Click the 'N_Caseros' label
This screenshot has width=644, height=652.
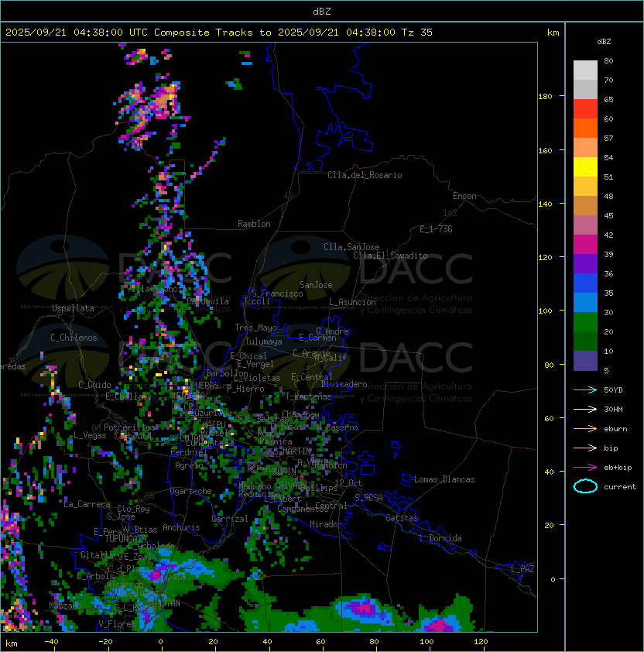coord(337,427)
